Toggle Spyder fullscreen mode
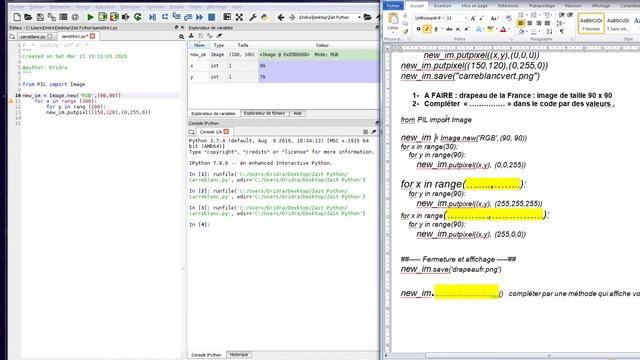 tap(239, 17)
